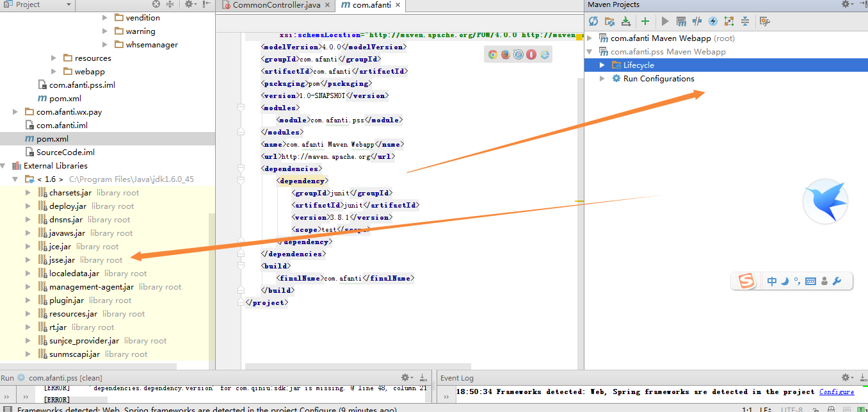
Task: Select highlighted pom.xml in project tree
Action: 108,139
